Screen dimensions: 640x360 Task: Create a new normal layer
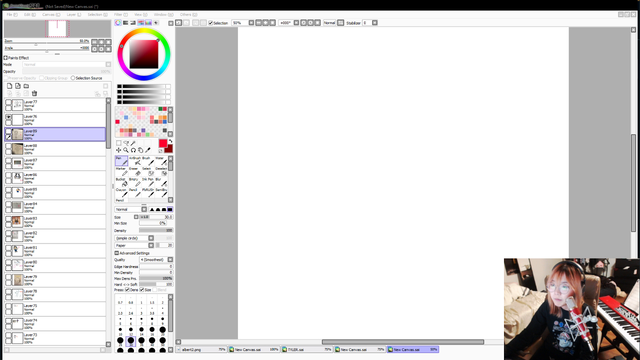coord(9,86)
